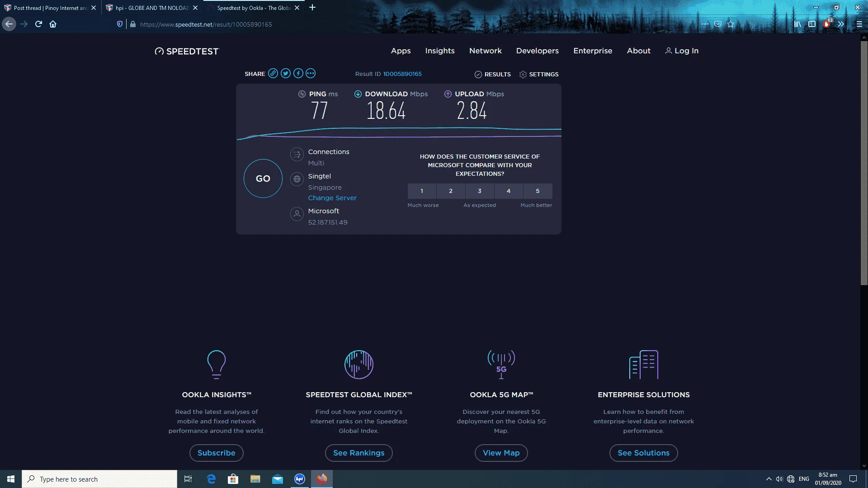The width and height of the screenshot is (868, 488).
Task: Show hidden system tray icons
Action: point(769,479)
